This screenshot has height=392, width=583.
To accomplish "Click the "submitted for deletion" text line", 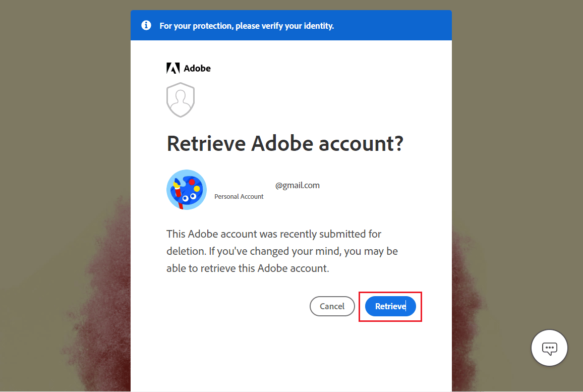I will (x=274, y=234).
